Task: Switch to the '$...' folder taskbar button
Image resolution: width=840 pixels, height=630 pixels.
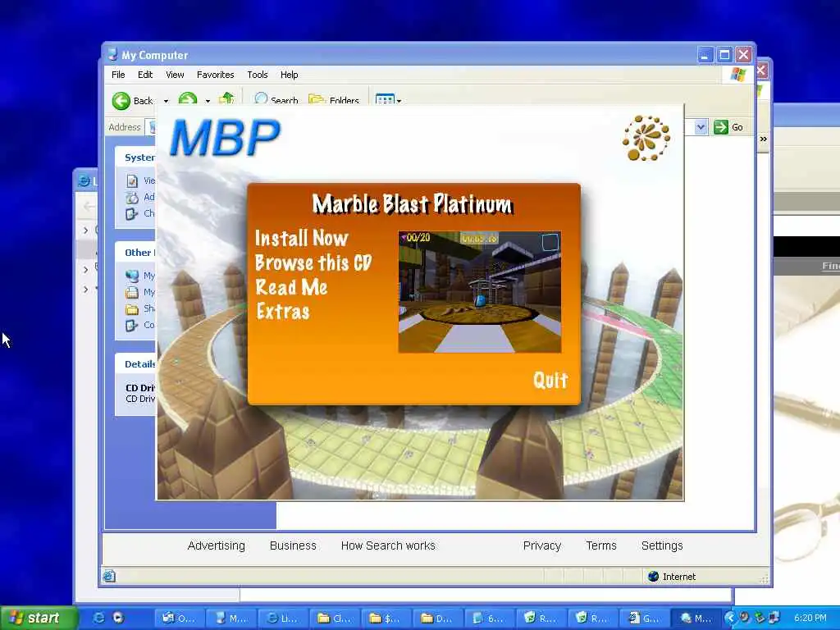Action: [386, 619]
